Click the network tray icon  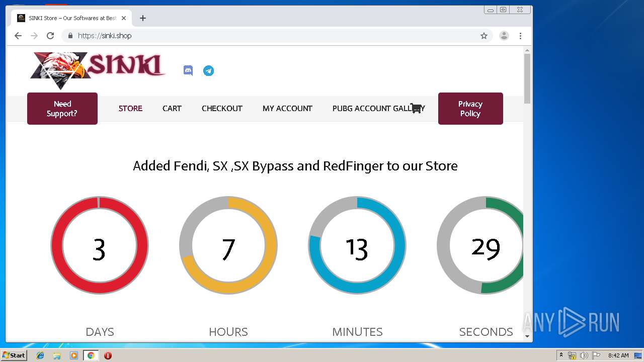(x=572, y=355)
